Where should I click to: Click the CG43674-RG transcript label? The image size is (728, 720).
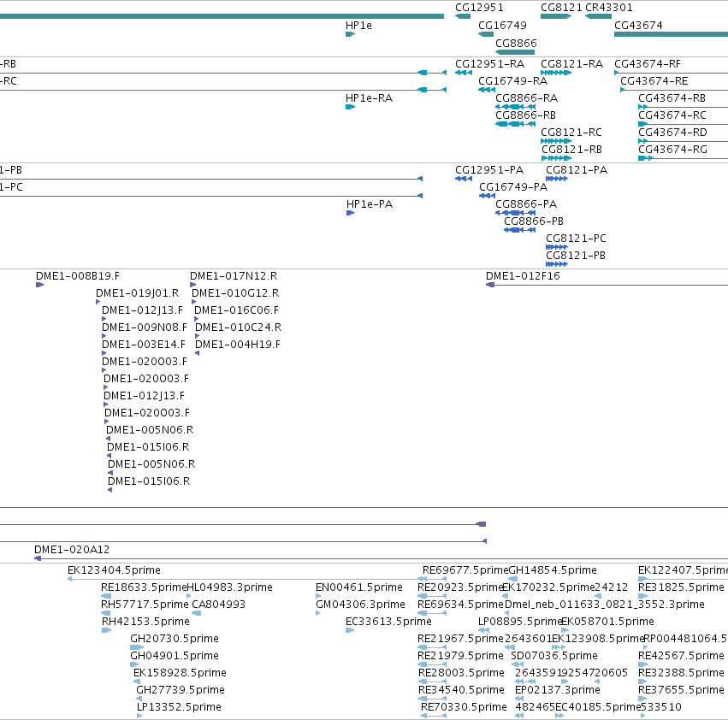tap(672, 150)
